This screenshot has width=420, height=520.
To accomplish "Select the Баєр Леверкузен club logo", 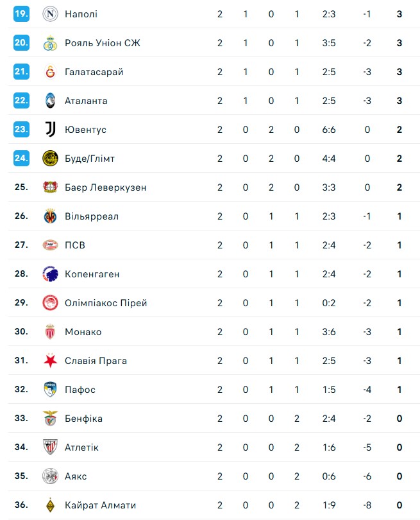I will pos(49,187).
